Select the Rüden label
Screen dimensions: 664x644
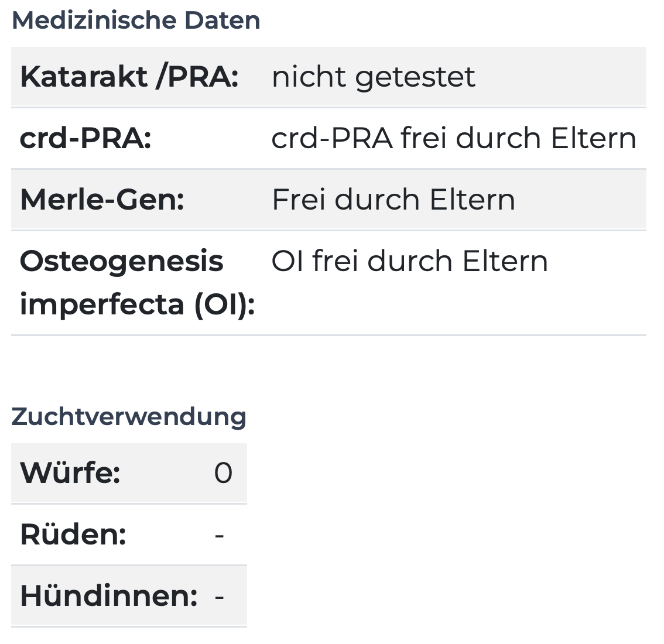click(x=73, y=535)
